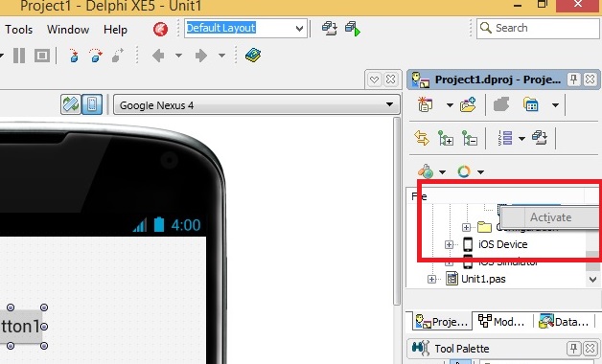
Task: Click the project tree scroll down arrow
Action: 592,280
